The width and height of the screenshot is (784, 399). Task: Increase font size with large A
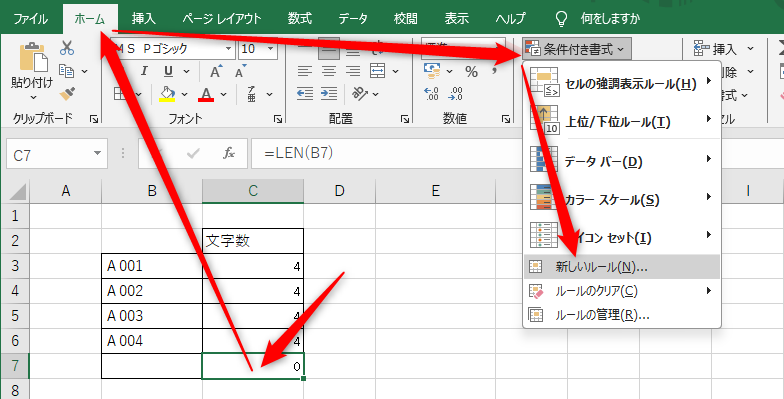(x=216, y=72)
